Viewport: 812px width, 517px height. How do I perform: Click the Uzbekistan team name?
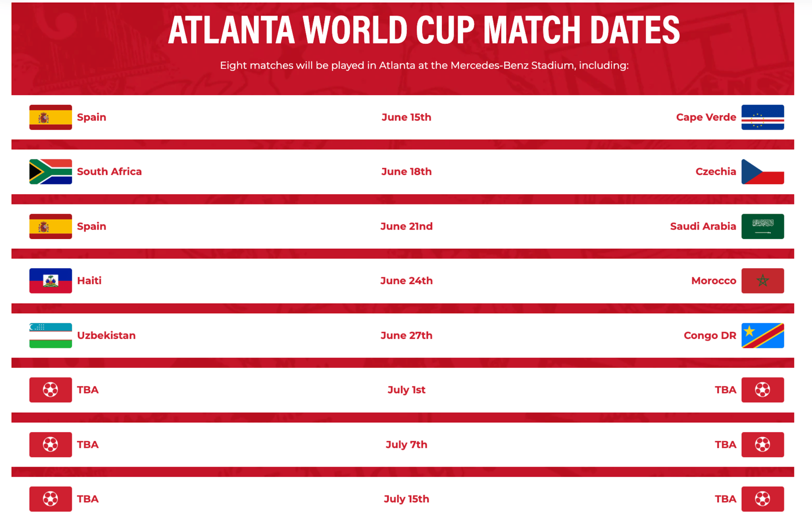(x=106, y=335)
